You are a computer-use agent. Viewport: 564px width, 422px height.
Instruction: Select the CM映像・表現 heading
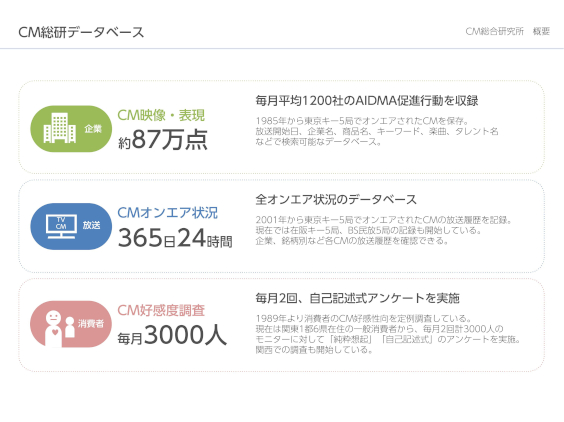(161, 115)
